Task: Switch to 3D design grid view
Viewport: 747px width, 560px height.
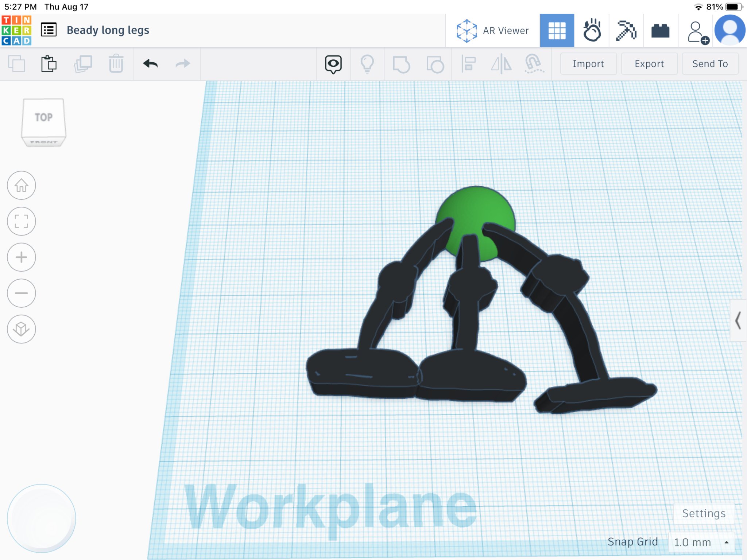Action: click(557, 31)
